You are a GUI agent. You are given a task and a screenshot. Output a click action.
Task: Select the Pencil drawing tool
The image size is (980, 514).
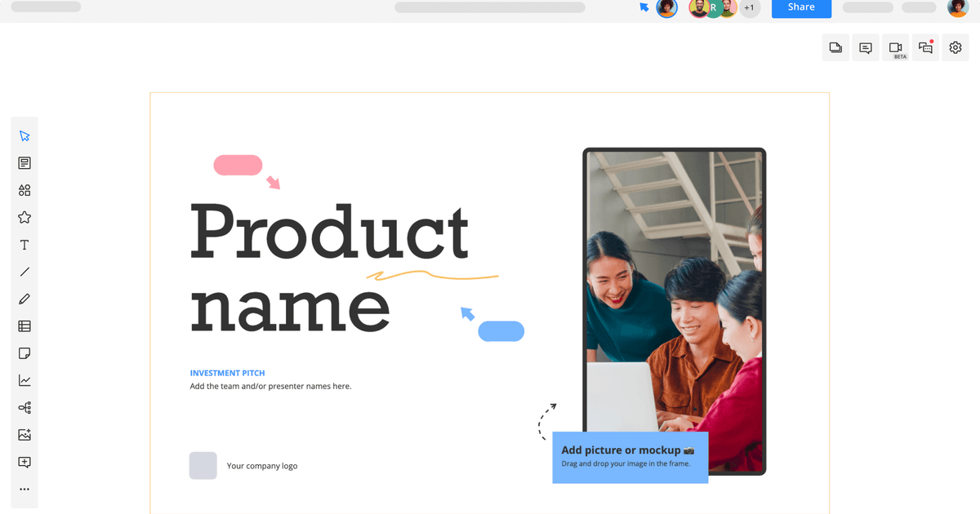click(24, 299)
